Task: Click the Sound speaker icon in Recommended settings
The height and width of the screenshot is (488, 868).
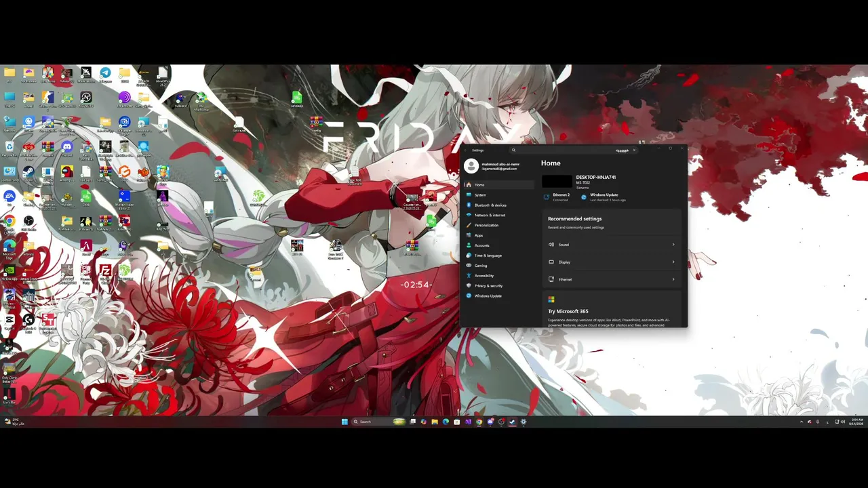Action: 551,245
